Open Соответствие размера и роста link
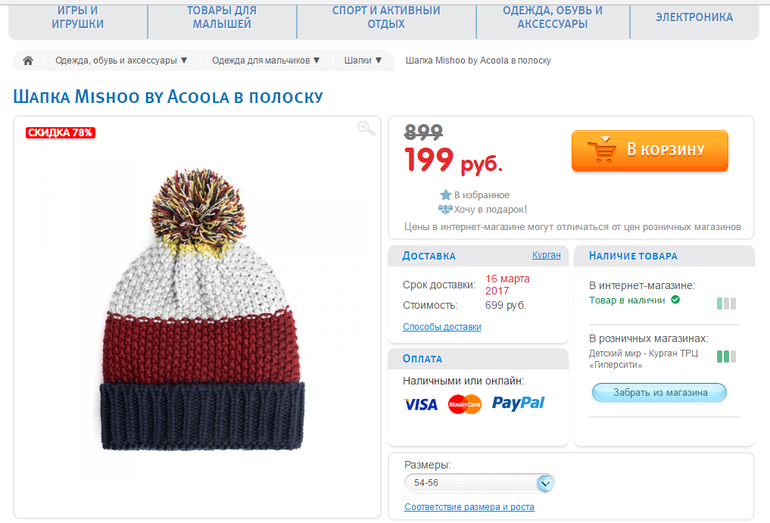 click(469, 507)
